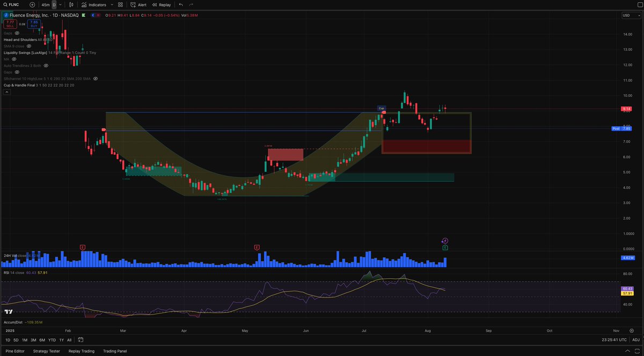
Task: Click the plus icon to compare or add a symbol
Action: click(32, 4)
